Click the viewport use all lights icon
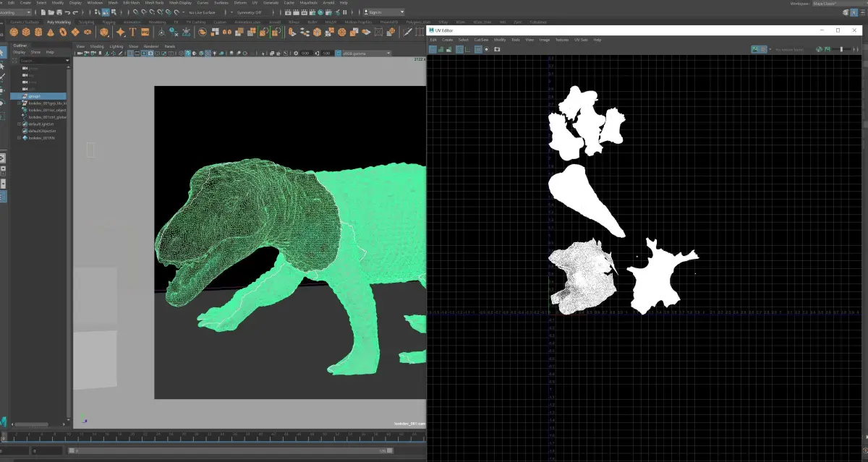This screenshot has width=868, height=462. point(214,54)
